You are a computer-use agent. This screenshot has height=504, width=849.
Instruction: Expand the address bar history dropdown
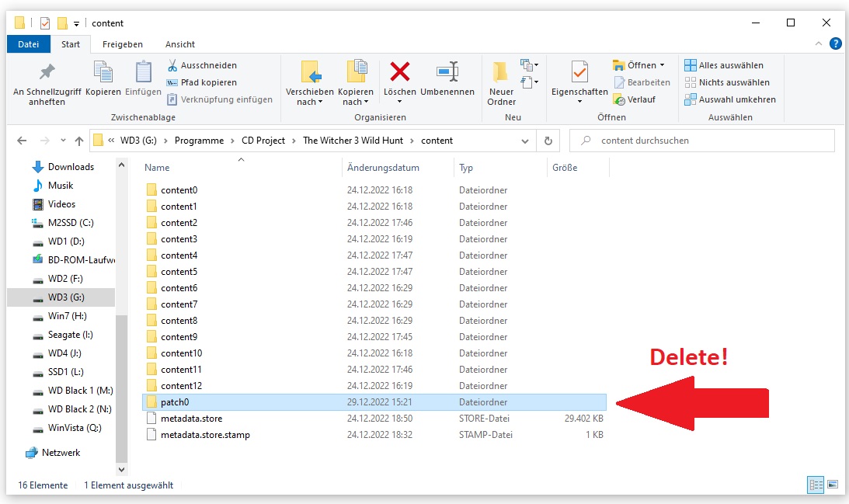[x=524, y=141]
